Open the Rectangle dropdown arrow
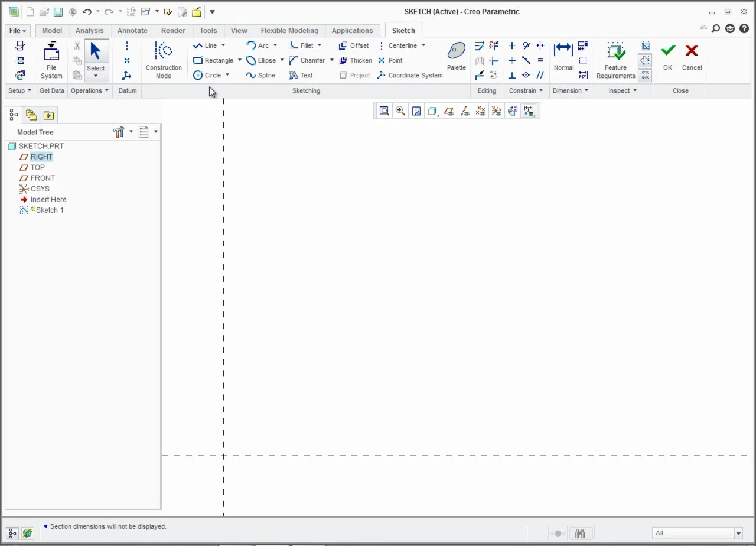 tap(239, 60)
